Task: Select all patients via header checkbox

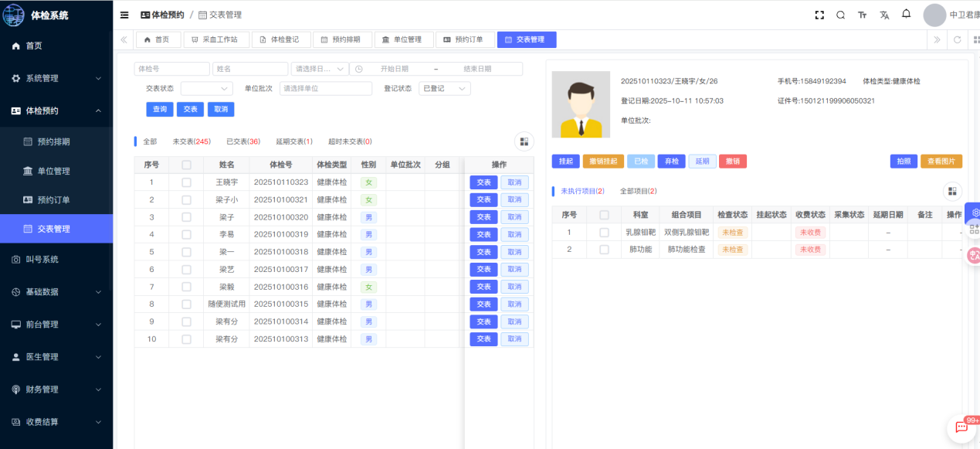Action: click(x=186, y=165)
